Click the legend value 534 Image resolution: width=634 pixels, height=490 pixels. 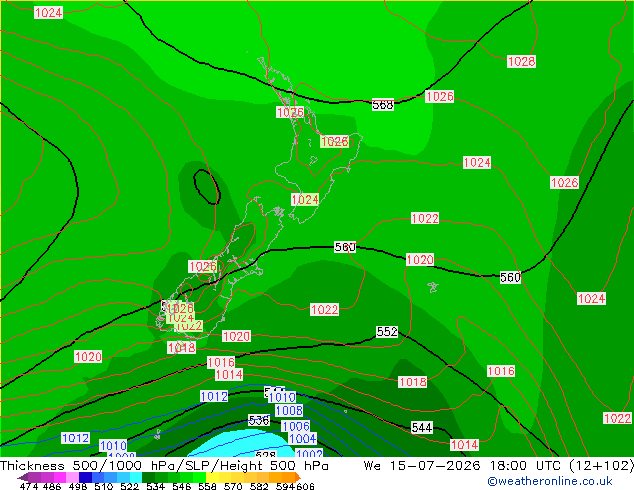pyautogui.click(x=156, y=486)
